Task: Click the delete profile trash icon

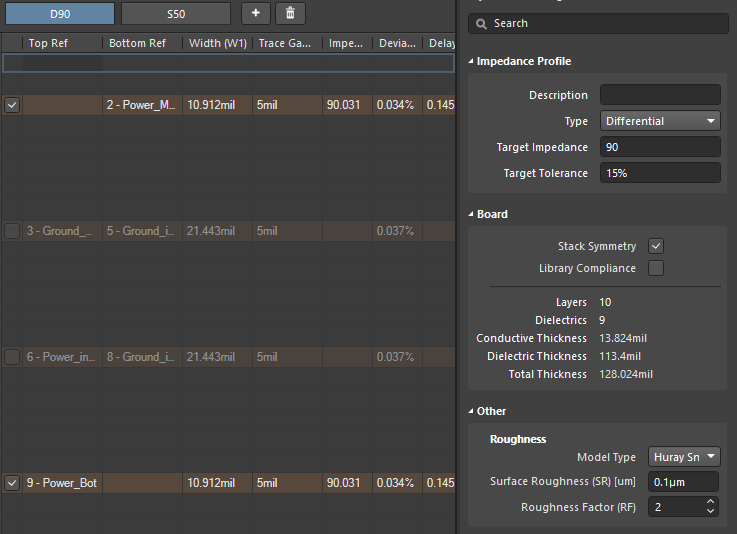Action: (x=290, y=13)
